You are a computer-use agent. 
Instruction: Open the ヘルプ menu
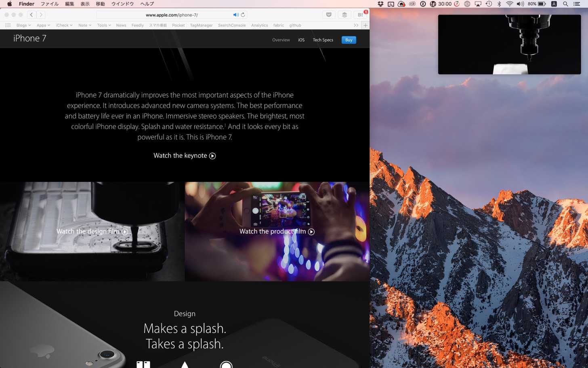point(147,4)
